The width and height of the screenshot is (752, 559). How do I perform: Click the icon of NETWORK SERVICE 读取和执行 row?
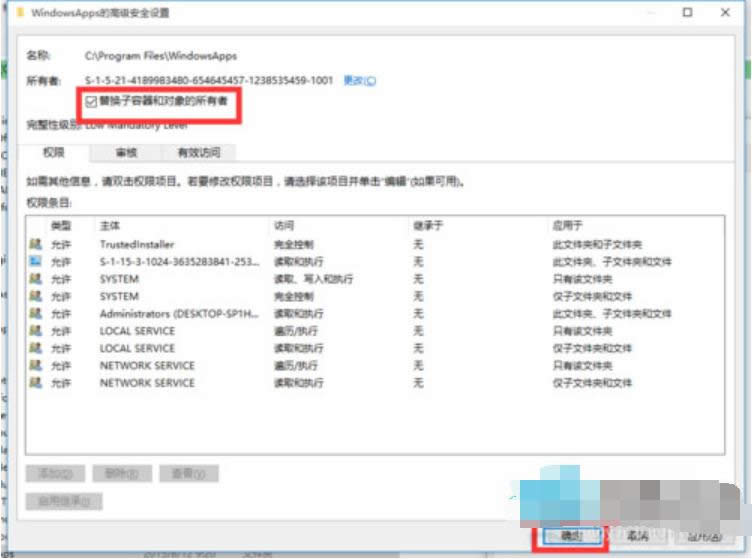point(35,382)
